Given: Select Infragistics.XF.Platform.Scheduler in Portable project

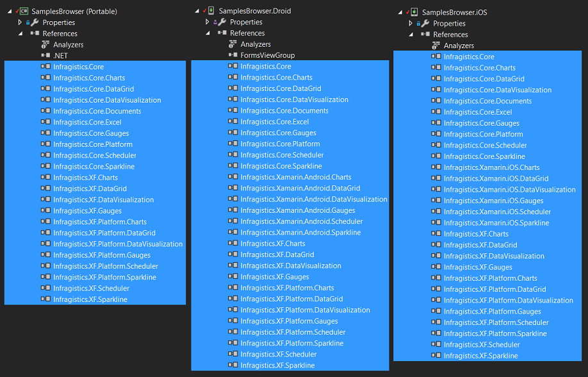Looking at the screenshot, I should [x=105, y=267].
